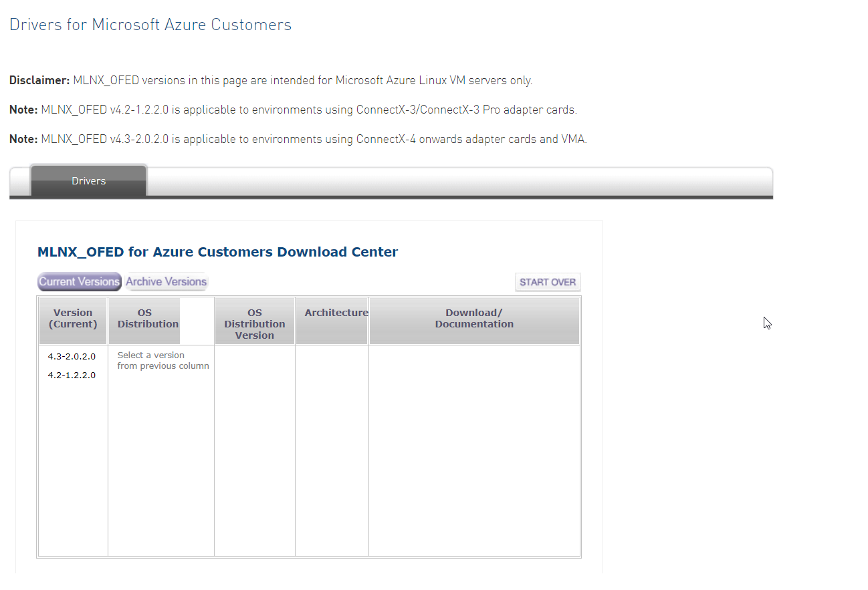This screenshot has width=868, height=590.
Task: Switch to Current Versions tab
Action: pyautogui.click(x=80, y=281)
